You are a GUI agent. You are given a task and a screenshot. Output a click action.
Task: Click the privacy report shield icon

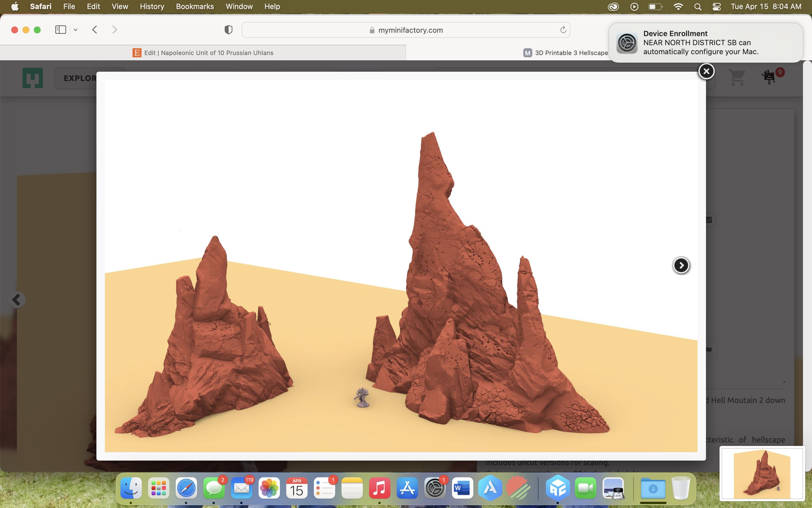(x=228, y=30)
